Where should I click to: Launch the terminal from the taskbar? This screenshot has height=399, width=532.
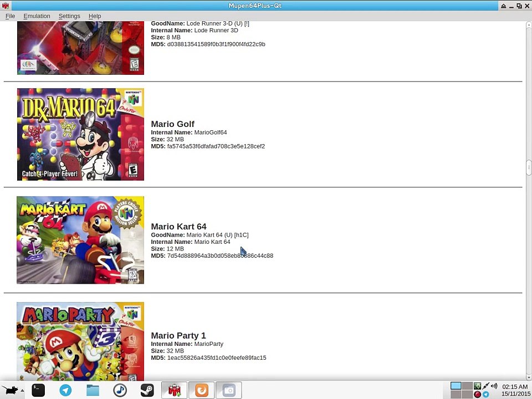click(38, 390)
